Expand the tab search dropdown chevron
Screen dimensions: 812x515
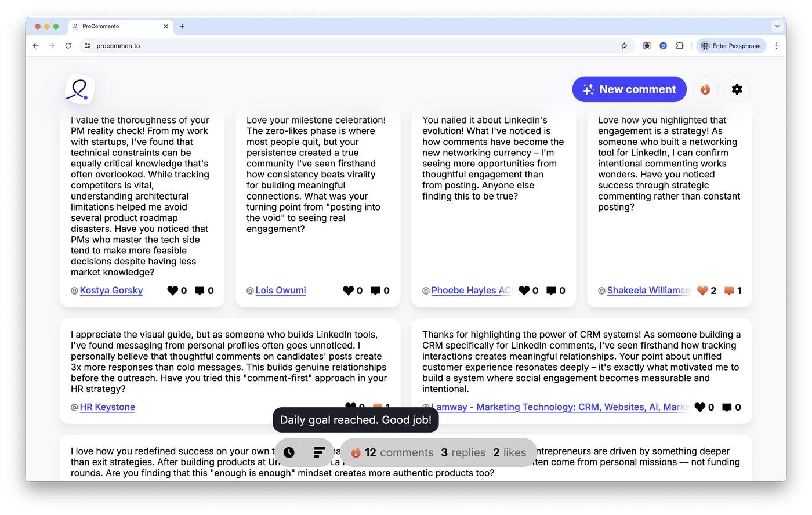click(x=777, y=26)
